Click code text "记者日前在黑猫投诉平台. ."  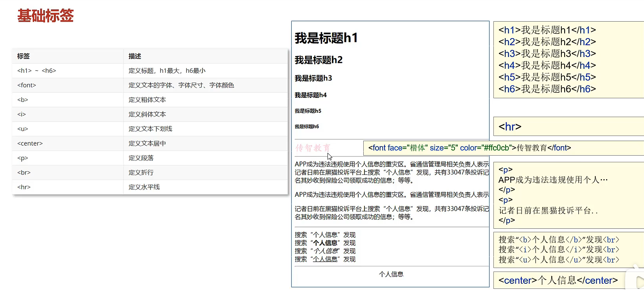click(x=548, y=211)
